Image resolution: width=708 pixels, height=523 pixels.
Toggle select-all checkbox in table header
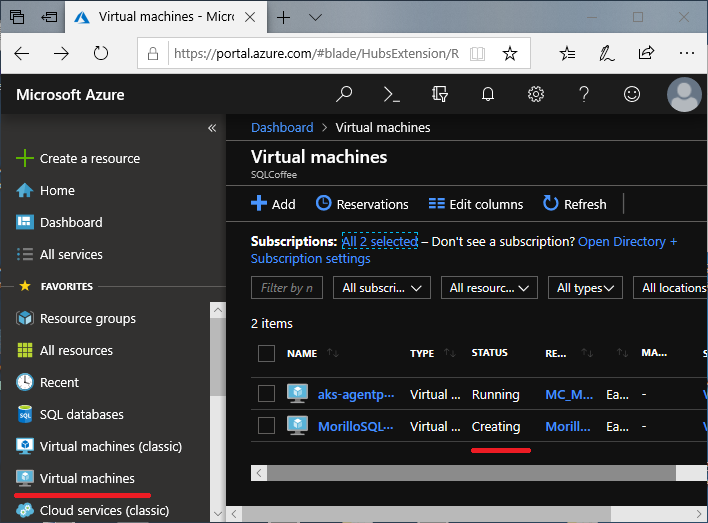pyautogui.click(x=266, y=353)
